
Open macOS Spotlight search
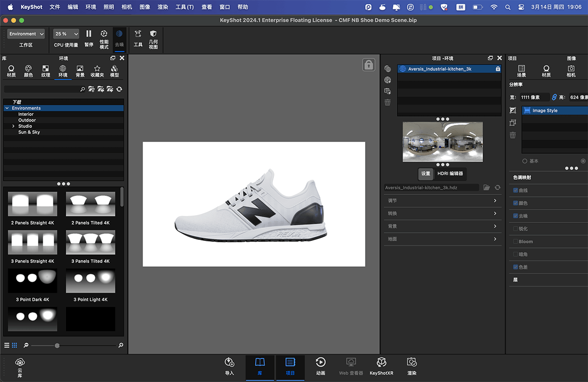507,7
